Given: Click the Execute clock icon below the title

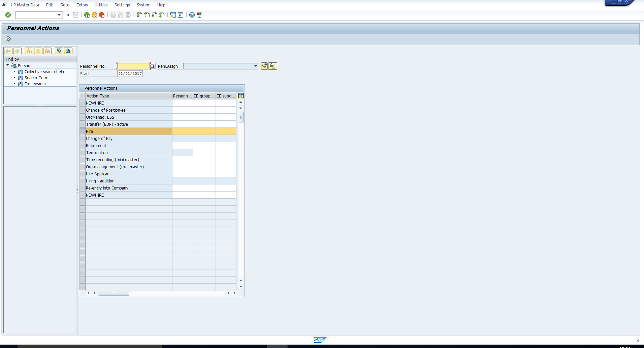Looking at the screenshot, I should coord(8,39).
